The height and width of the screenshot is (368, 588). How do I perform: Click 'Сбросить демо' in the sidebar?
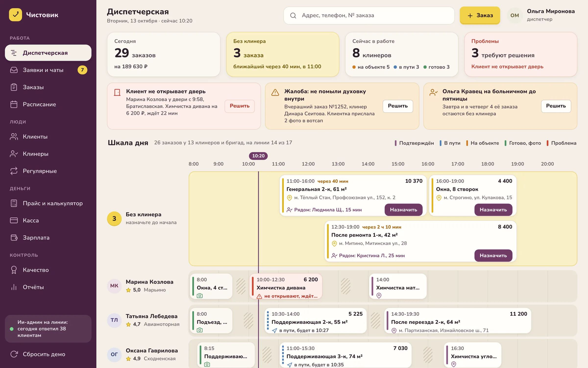(x=48, y=354)
